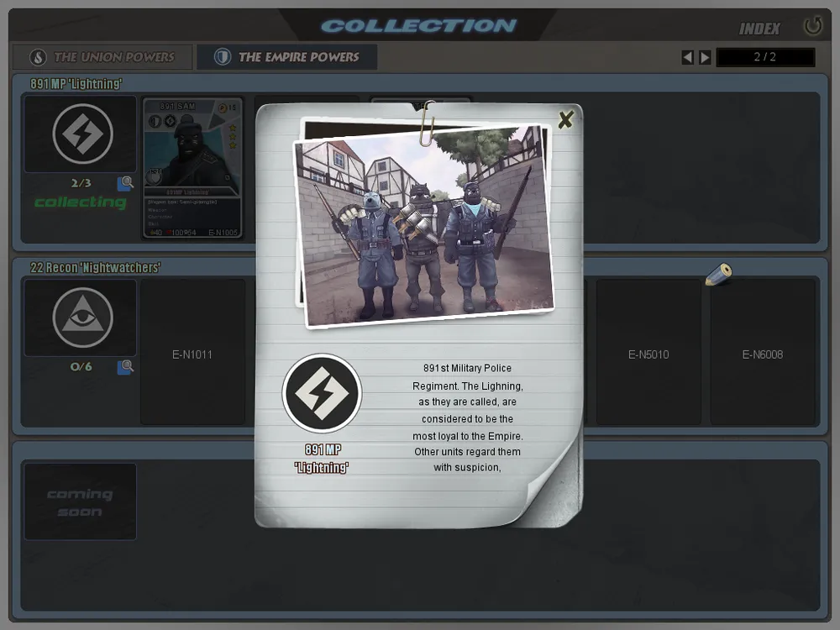
Task: Click the coming soon placeholder
Action: click(81, 501)
